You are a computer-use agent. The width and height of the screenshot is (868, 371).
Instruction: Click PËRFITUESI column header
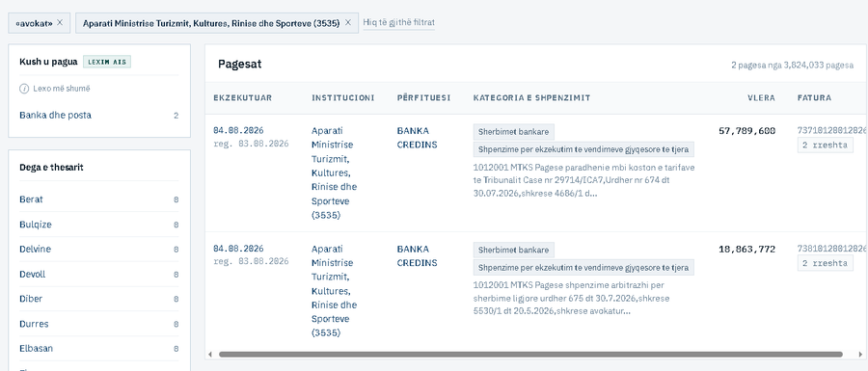tap(423, 98)
